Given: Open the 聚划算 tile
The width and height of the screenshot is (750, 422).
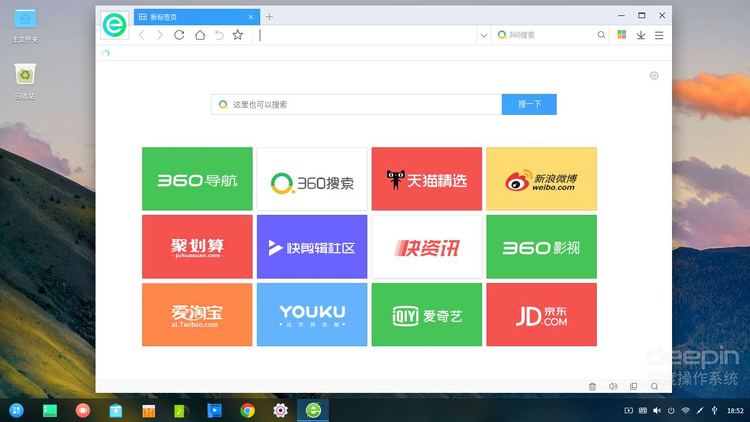Looking at the screenshot, I should (197, 246).
